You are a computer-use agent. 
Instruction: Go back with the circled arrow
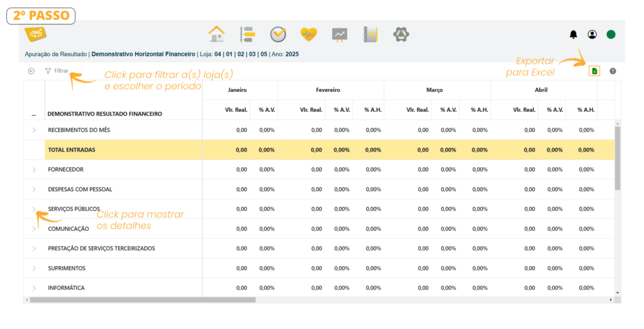click(x=31, y=71)
